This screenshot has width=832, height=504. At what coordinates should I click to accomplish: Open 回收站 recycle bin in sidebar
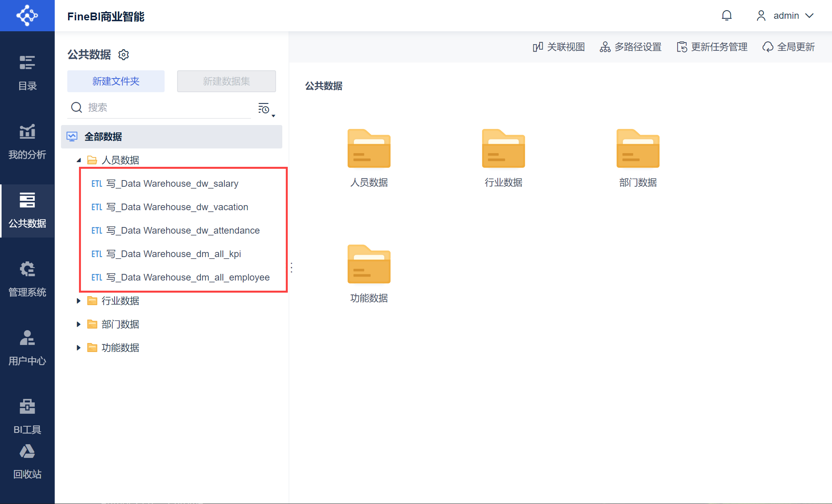point(27,462)
